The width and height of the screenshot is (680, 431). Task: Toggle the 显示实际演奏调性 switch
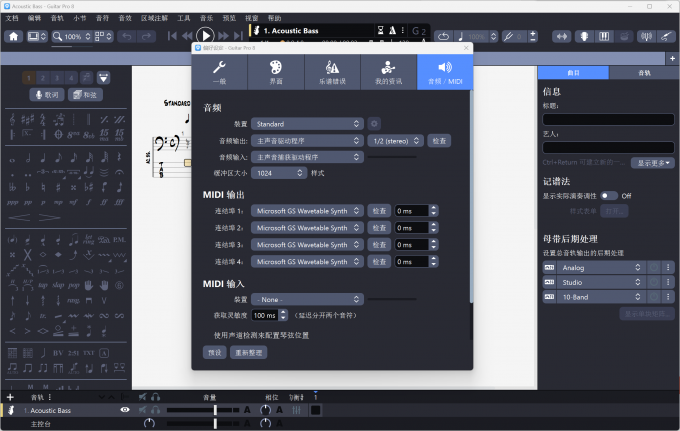[608, 196]
